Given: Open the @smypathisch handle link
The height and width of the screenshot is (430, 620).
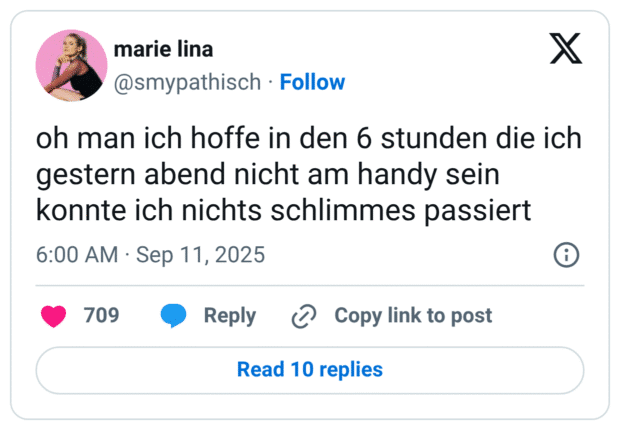Looking at the screenshot, I should click(188, 82).
